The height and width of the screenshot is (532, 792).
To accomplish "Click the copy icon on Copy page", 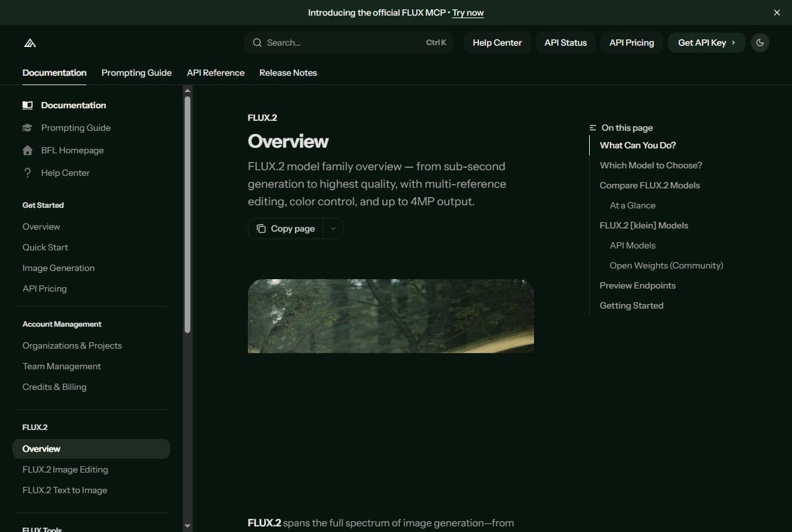I will click(261, 228).
